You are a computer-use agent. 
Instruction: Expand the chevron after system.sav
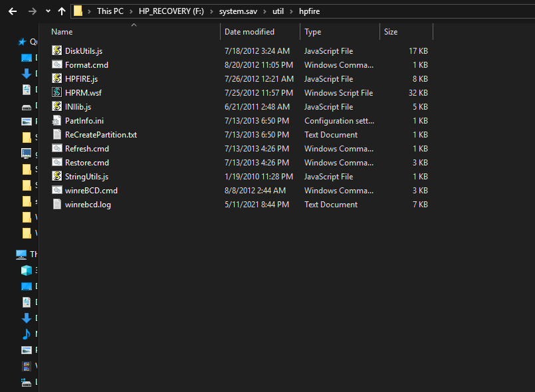tap(265, 11)
